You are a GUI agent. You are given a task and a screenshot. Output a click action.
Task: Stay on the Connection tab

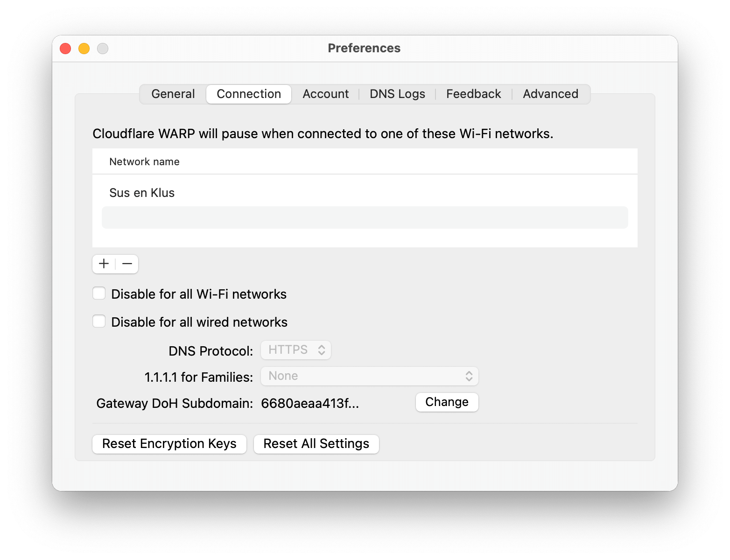click(x=248, y=94)
